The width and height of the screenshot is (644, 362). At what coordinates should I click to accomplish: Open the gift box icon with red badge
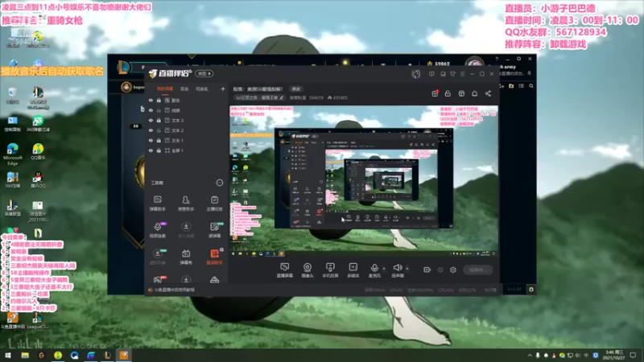click(435, 93)
